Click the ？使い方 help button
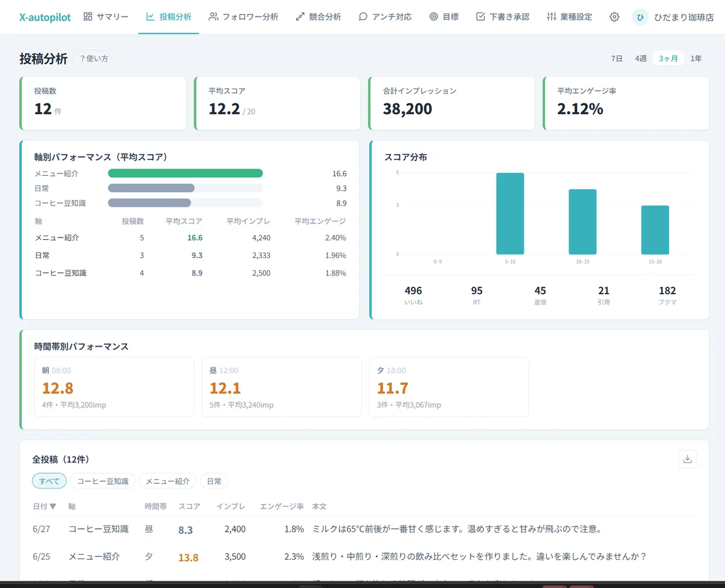This screenshot has width=725, height=588. 94,59
